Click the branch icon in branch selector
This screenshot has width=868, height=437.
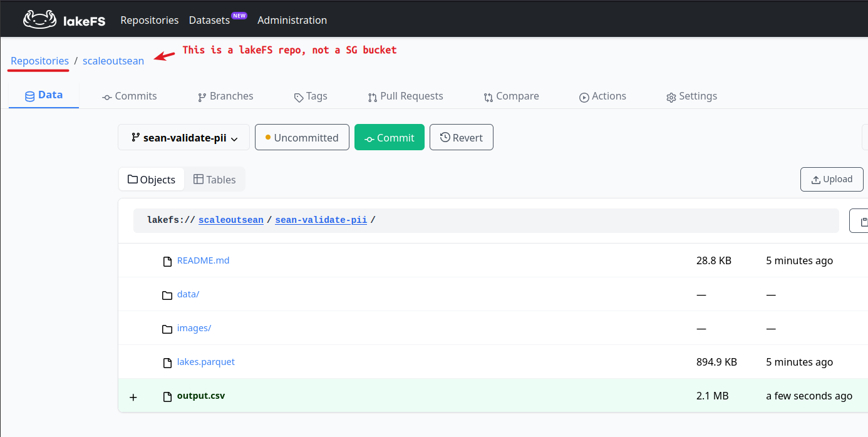tap(135, 137)
